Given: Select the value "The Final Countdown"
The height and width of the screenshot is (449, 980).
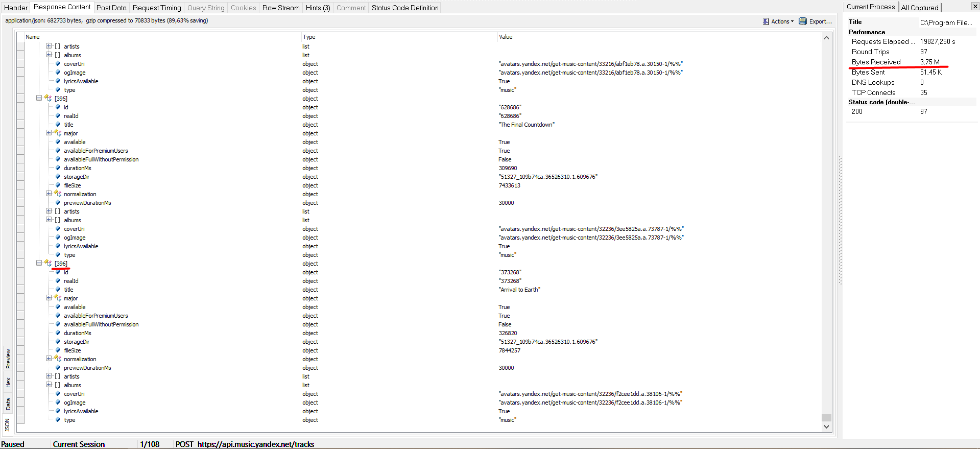Looking at the screenshot, I should 527,125.
